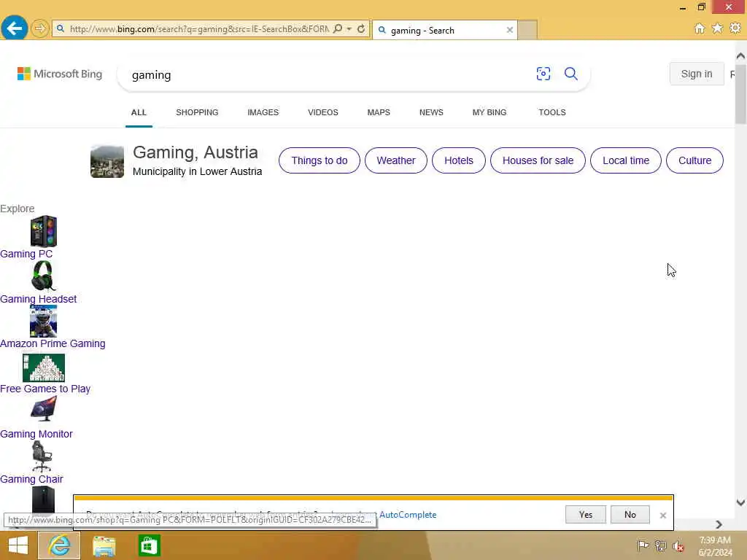The height and width of the screenshot is (560, 747).
Task: Click the Gaming PC tower image
Action: tap(43, 231)
